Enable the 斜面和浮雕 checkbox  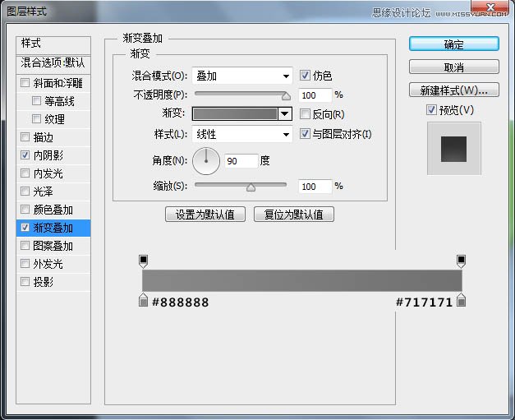[x=25, y=82]
